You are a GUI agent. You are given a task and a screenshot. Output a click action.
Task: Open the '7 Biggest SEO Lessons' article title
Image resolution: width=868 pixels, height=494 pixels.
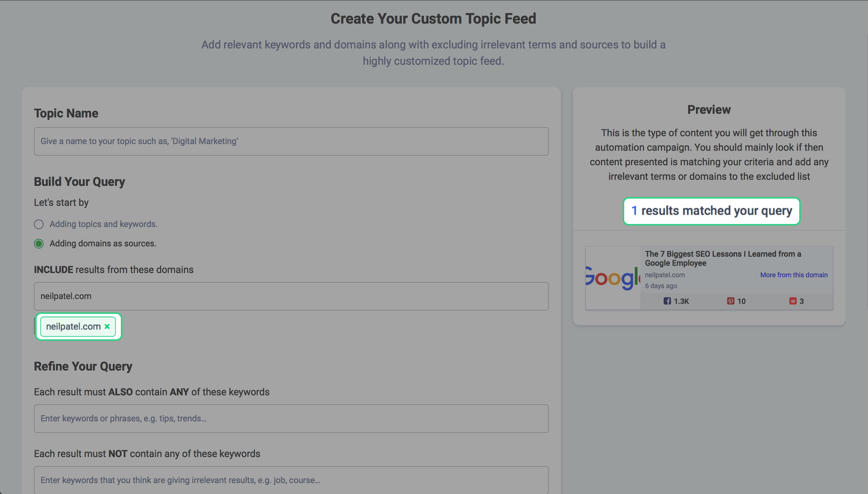723,258
